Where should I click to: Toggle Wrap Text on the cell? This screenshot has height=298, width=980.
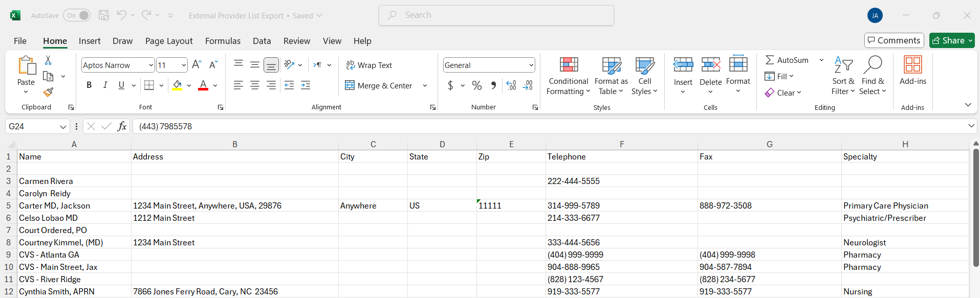(x=369, y=65)
